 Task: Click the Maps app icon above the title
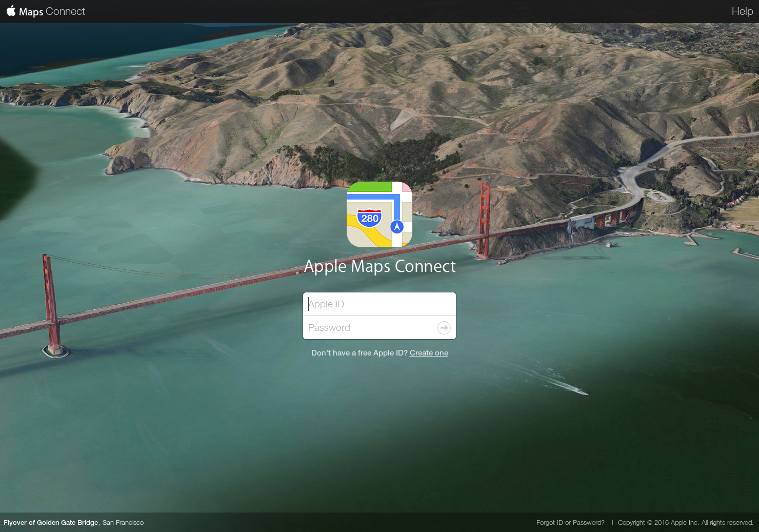tap(379, 214)
